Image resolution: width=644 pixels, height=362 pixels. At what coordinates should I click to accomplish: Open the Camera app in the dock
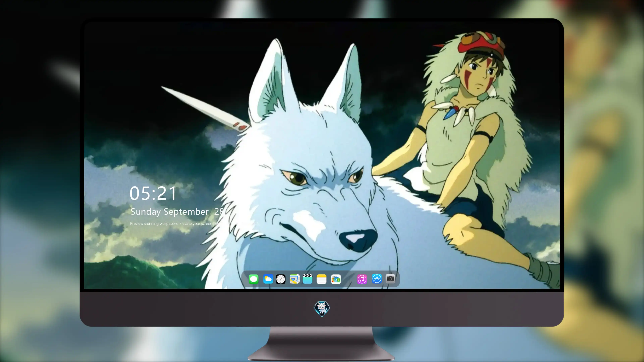tap(390, 278)
